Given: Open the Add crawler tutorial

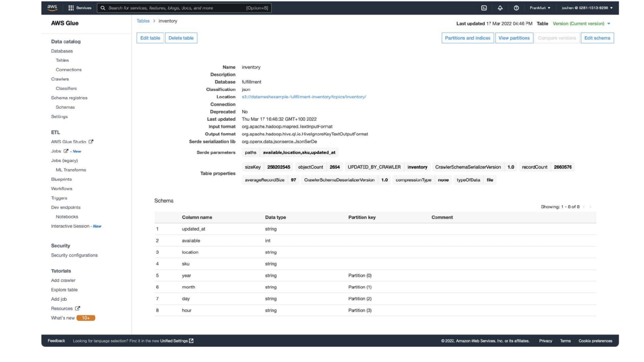Looking at the screenshot, I should click(x=63, y=280).
